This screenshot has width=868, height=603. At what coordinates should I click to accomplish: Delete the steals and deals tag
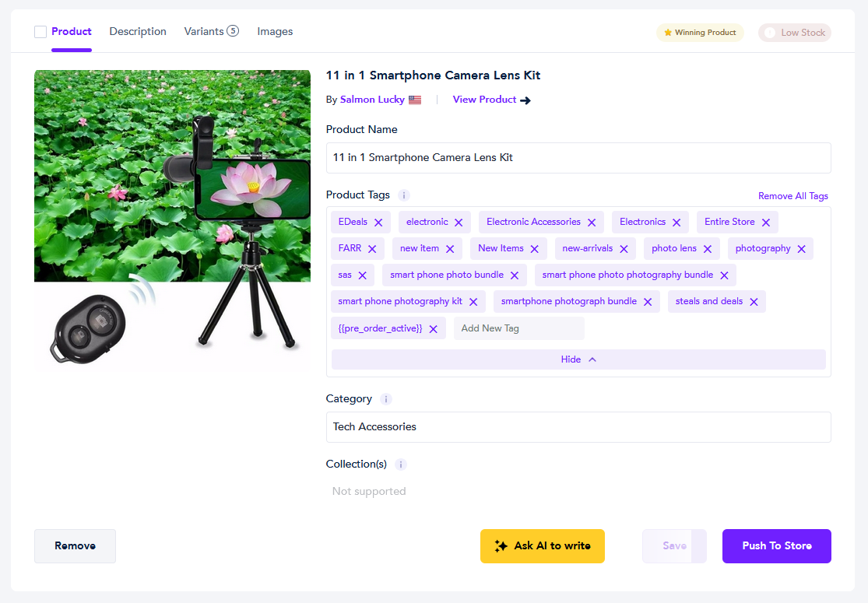tap(754, 302)
